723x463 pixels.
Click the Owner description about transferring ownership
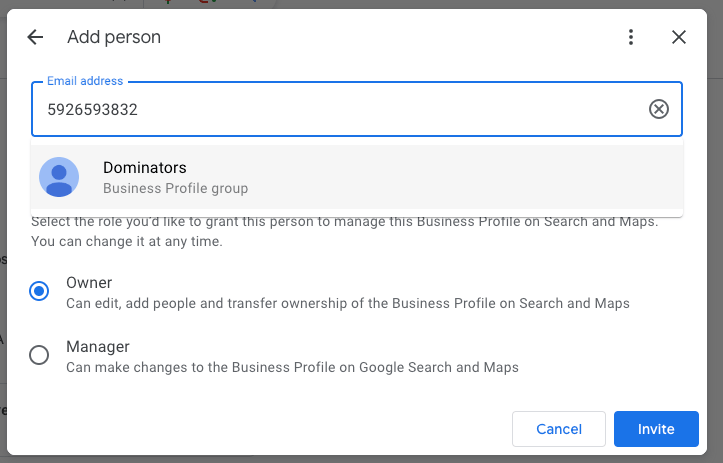coord(347,303)
